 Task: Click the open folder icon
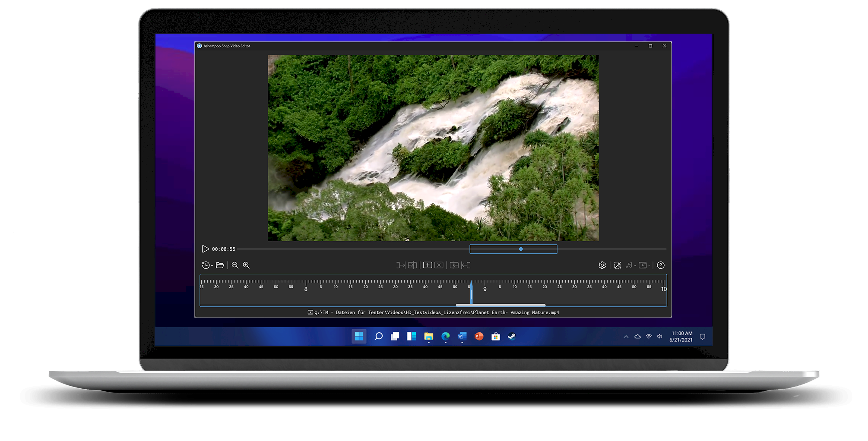tap(220, 265)
